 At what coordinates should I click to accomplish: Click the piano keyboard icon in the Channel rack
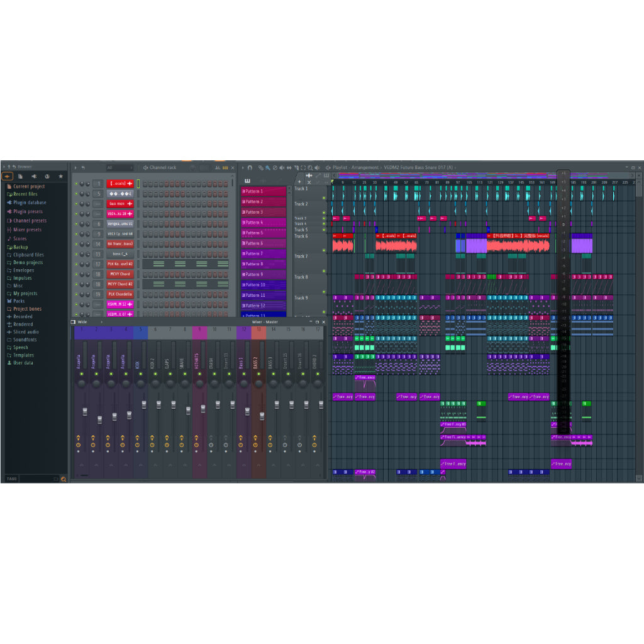coord(225,167)
